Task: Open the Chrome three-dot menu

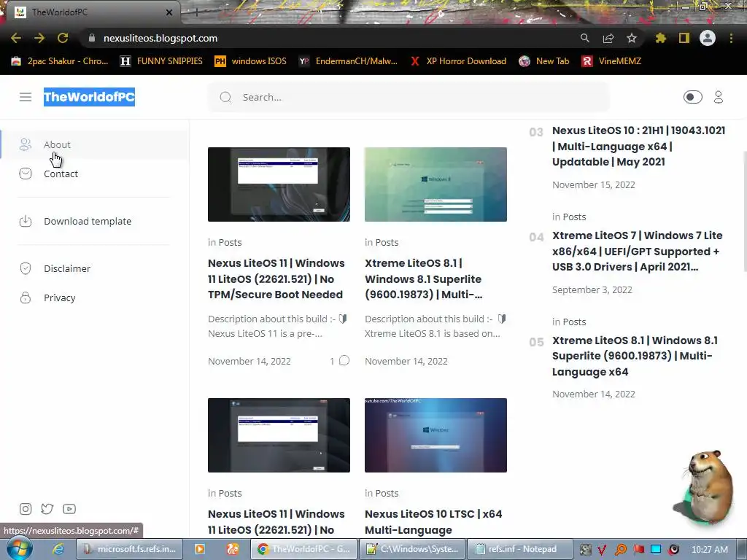Action: (731, 38)
